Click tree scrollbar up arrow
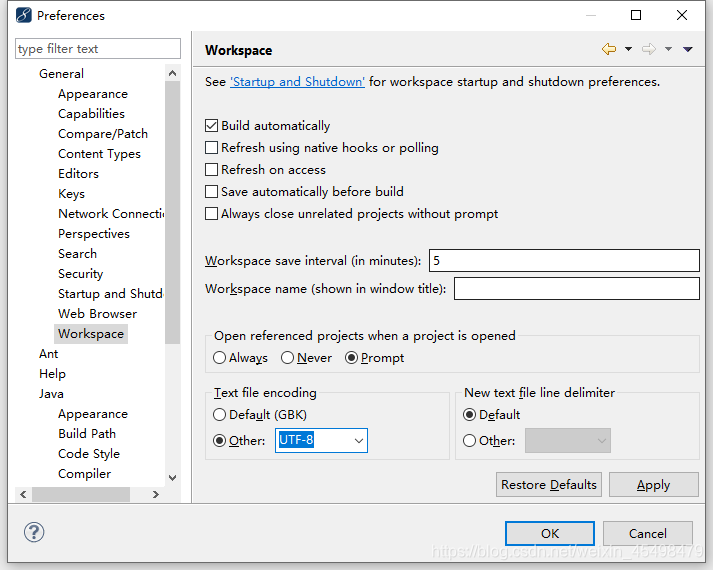The image size is (713, 570). 172,73
